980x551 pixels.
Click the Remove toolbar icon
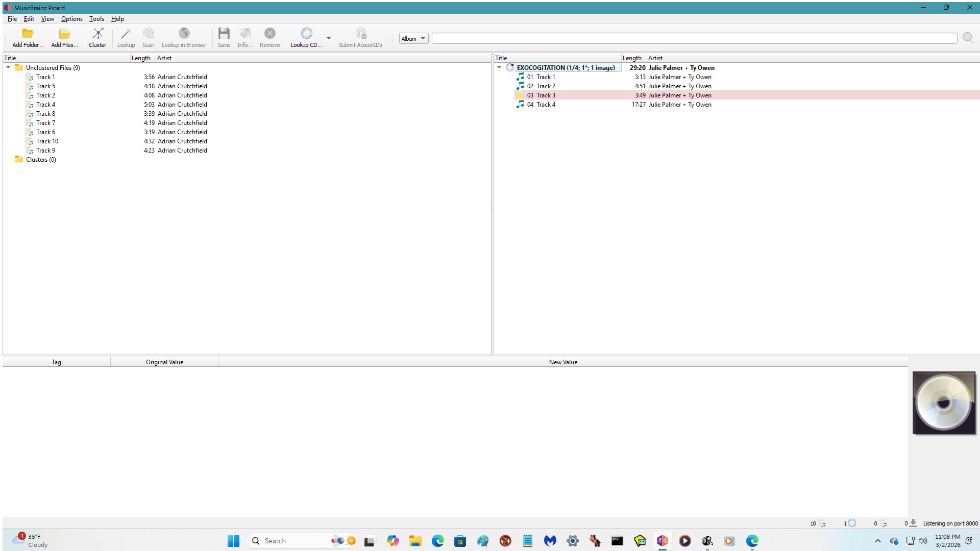pyautogui.click(x=269, y=34)
